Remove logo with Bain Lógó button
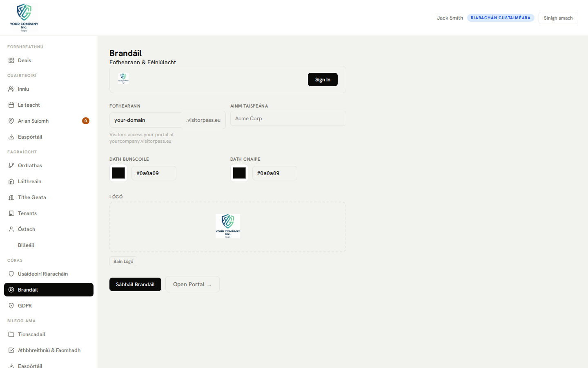 [x=123, y=261]
